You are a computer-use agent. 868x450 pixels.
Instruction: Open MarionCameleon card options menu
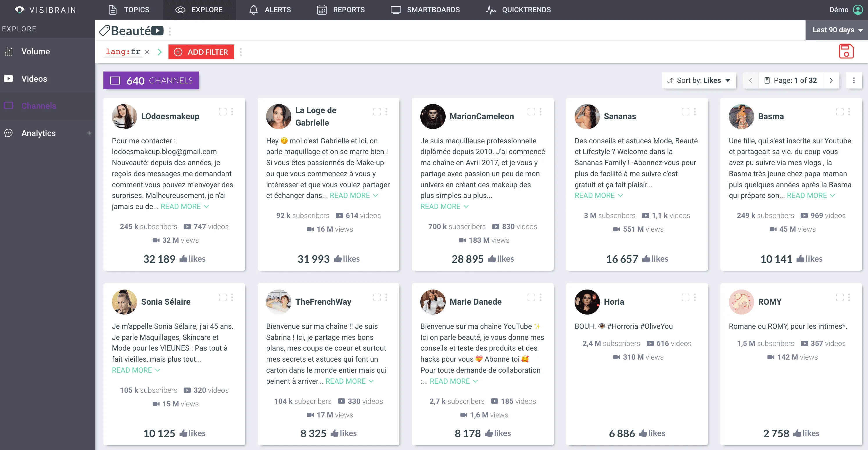pos(541,112)
